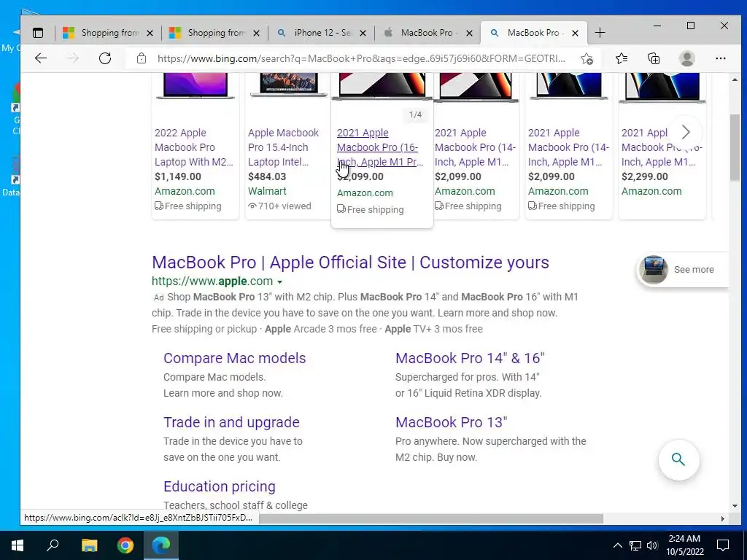Image resolution: width=747 pixels, height=560 pixels.
Task: Open the Favorites list icon
Action: (622, 58)
